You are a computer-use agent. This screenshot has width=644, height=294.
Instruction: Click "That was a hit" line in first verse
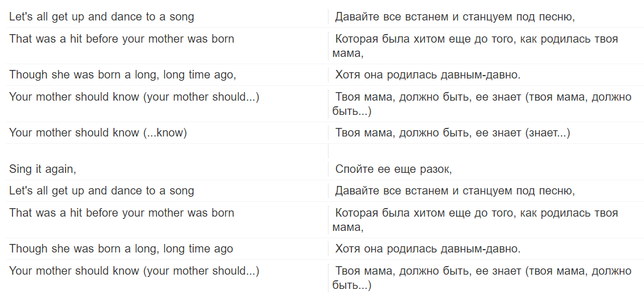(121, 39)
